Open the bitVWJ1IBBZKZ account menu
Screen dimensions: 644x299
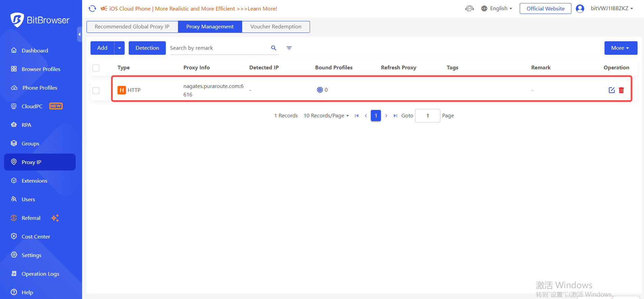612,8
